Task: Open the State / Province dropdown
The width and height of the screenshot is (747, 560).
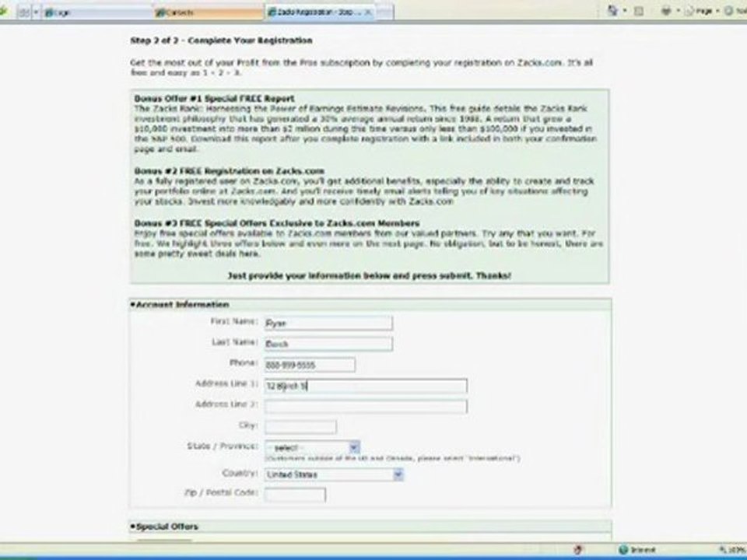Action: coord(313,448)
